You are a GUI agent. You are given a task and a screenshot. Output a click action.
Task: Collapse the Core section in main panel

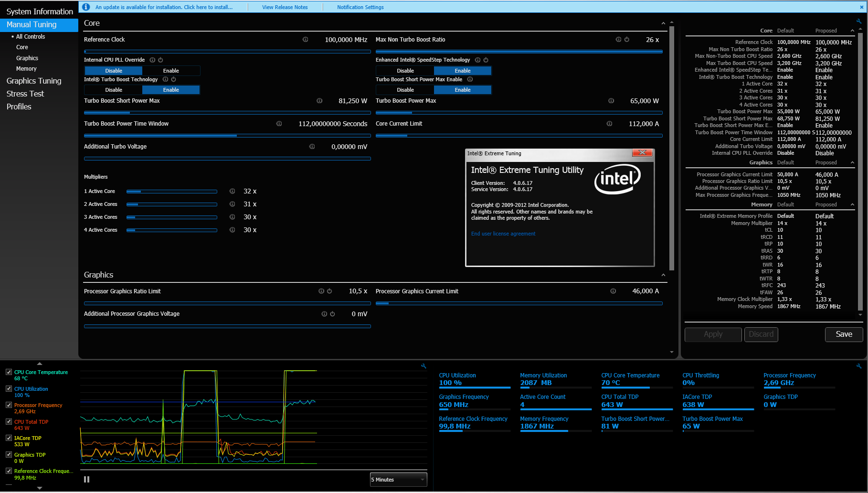pos(663,23)
